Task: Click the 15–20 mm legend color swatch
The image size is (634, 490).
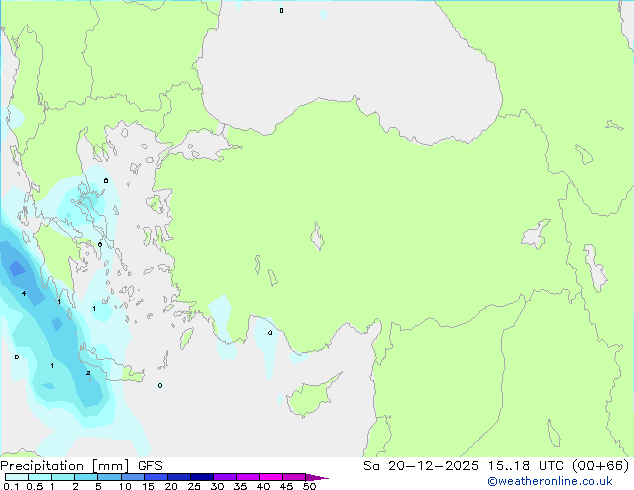Action: tap(155, 477)
